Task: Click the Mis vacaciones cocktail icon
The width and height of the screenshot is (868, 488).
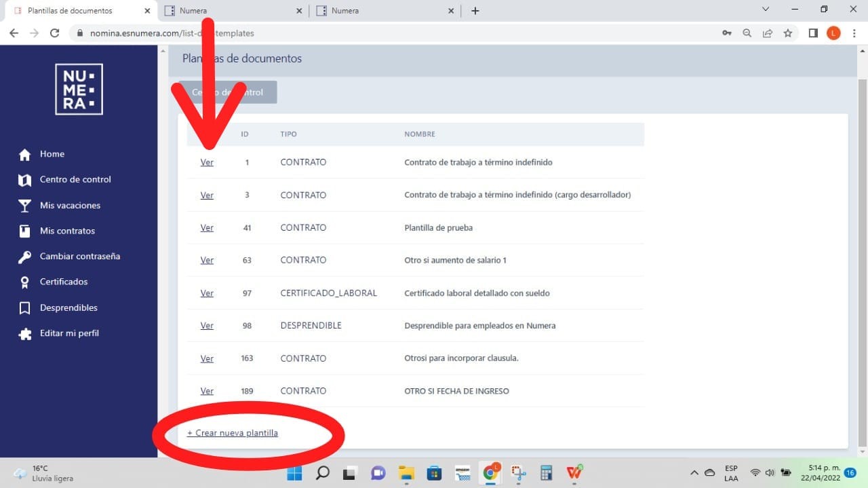Action: pos(25,206)
